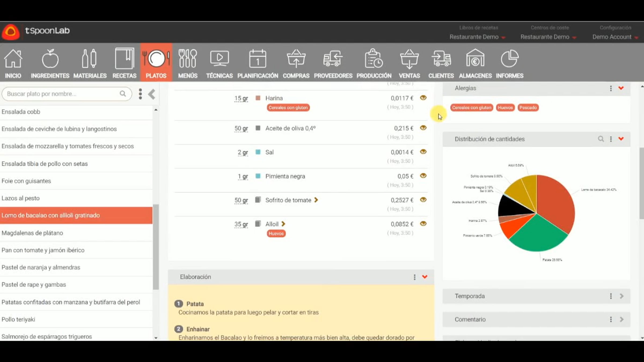The width and height of the screenshot is (644, 362).
Task: Toggle visibility eye for Alloil
Action: pos(423,223)
